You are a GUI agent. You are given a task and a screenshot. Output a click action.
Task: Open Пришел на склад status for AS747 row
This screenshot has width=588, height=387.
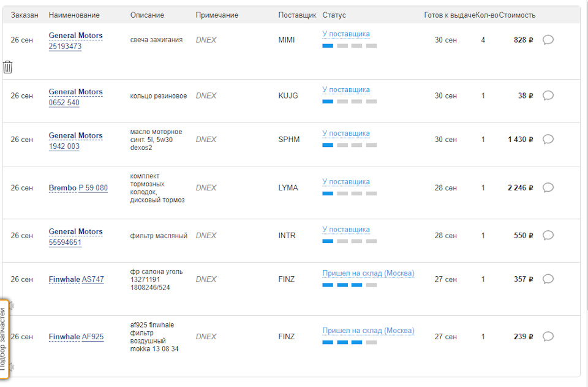[x=368, y=273]
